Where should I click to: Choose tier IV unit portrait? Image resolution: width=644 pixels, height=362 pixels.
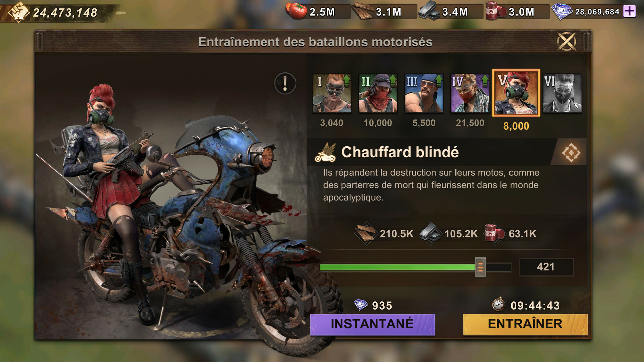(470, 93)
